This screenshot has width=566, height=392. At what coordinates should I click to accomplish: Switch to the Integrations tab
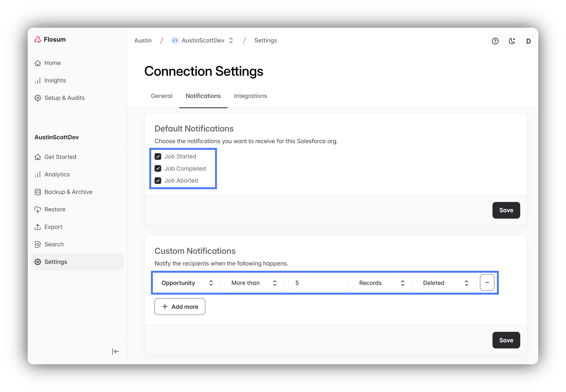[250, 96]
